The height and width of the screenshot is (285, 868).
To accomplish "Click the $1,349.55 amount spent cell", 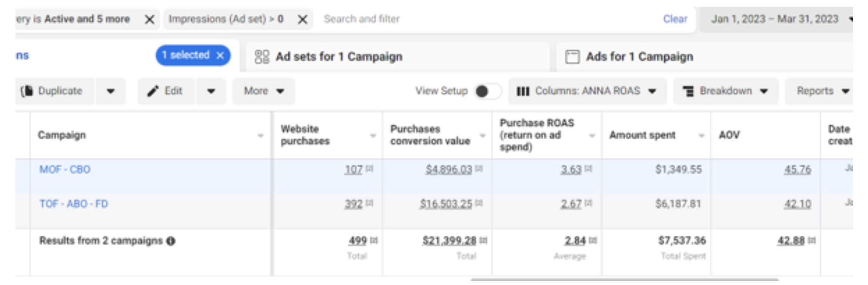I will (678, 169).
